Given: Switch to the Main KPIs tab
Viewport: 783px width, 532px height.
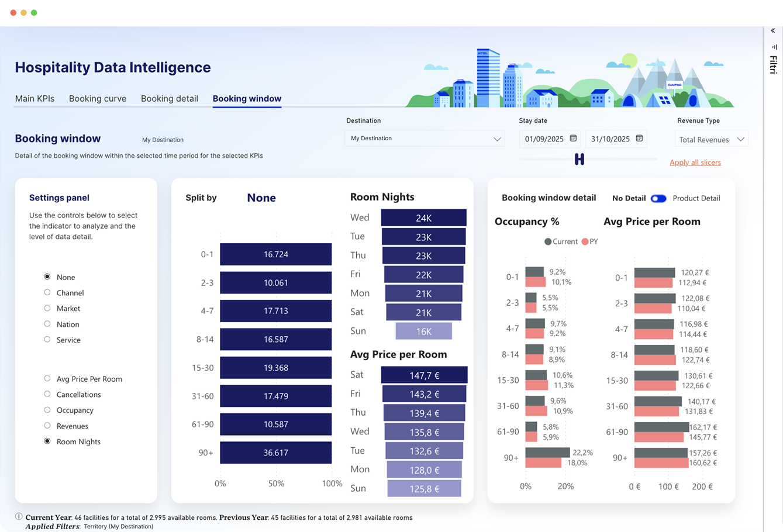Looking at the screenshot, I should (x=35, y=99).
